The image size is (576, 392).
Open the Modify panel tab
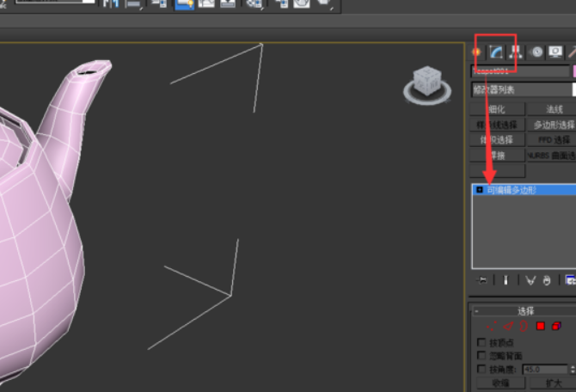click(496, 52)
